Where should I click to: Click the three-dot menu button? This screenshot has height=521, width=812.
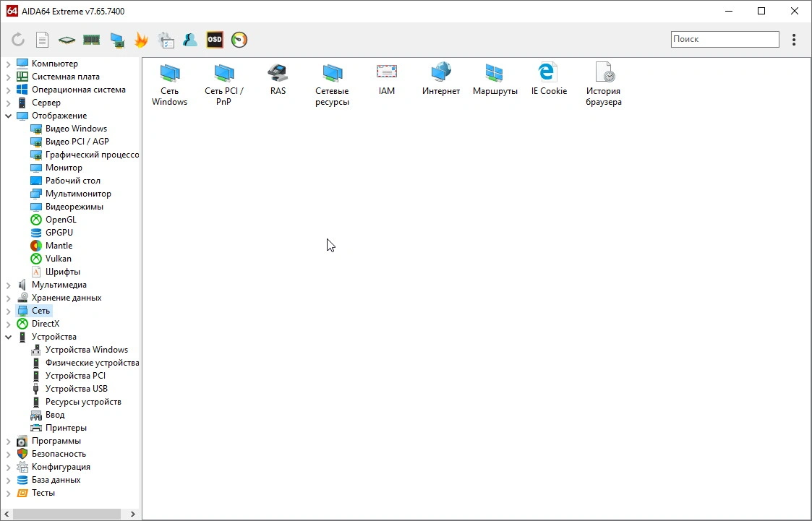794,40
